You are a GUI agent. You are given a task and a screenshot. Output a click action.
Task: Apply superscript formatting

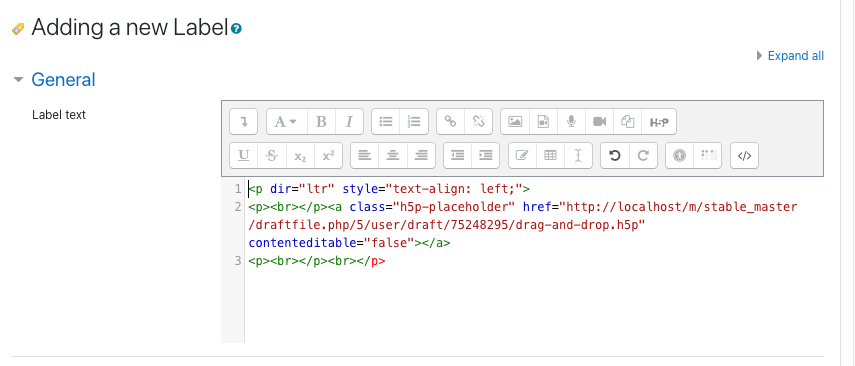(328, 155)
